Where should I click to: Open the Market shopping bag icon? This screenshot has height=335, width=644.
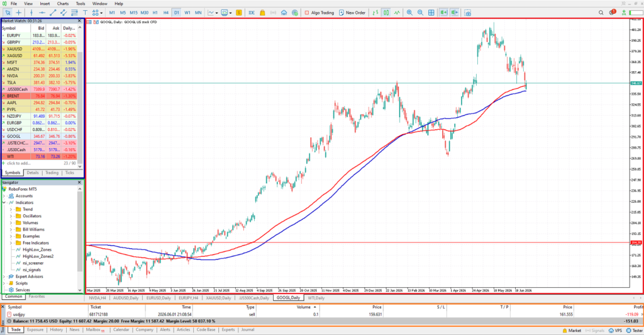[x=262, y=13]
